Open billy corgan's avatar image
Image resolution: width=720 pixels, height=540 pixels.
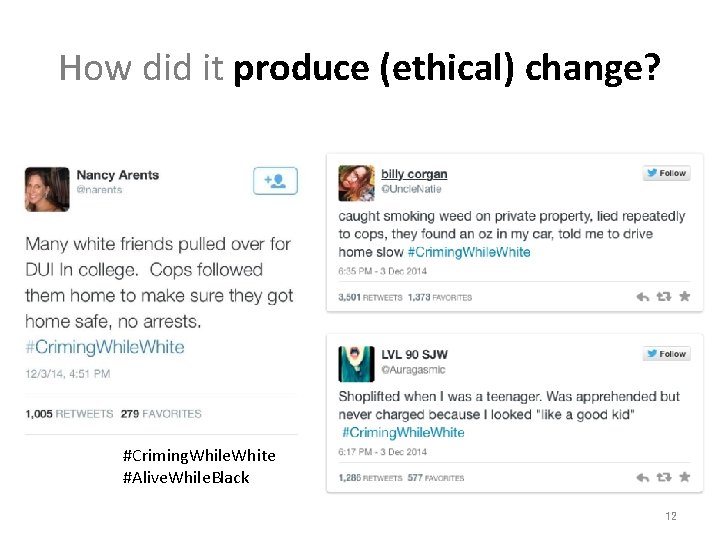(356, 183)
